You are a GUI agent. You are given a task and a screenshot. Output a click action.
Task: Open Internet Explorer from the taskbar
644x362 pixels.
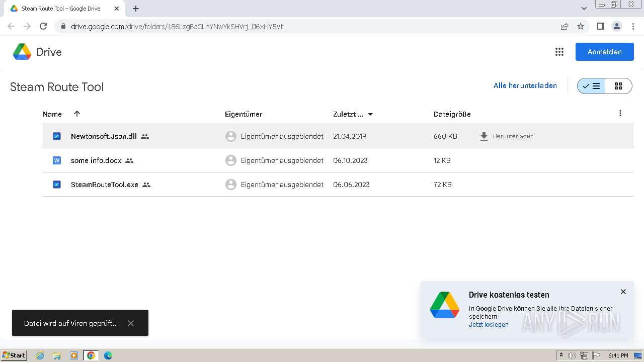click(x=40, y=355)
